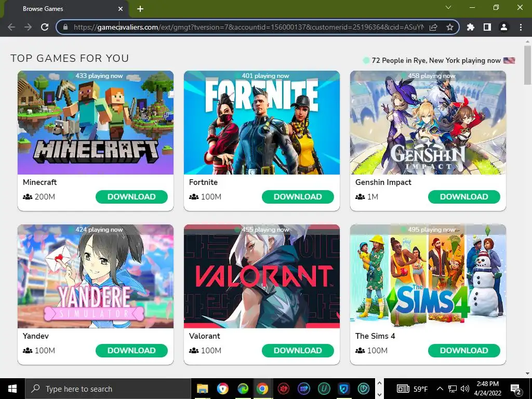
Task: Click the Minecraft title text
Action: click(x=39, y=182)
